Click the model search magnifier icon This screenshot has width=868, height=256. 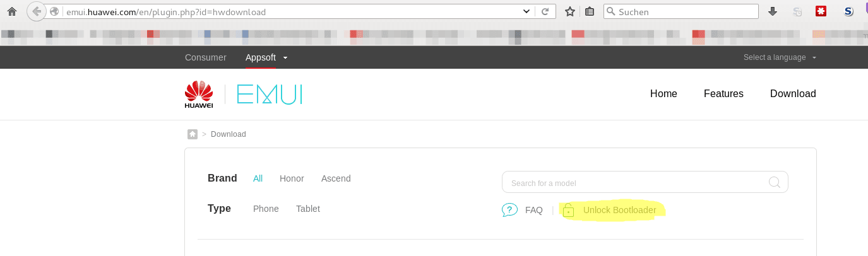(775, 182)
